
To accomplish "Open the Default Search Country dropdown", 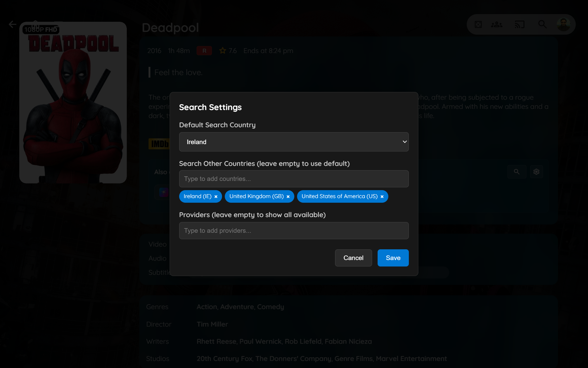I will [294, 142].
